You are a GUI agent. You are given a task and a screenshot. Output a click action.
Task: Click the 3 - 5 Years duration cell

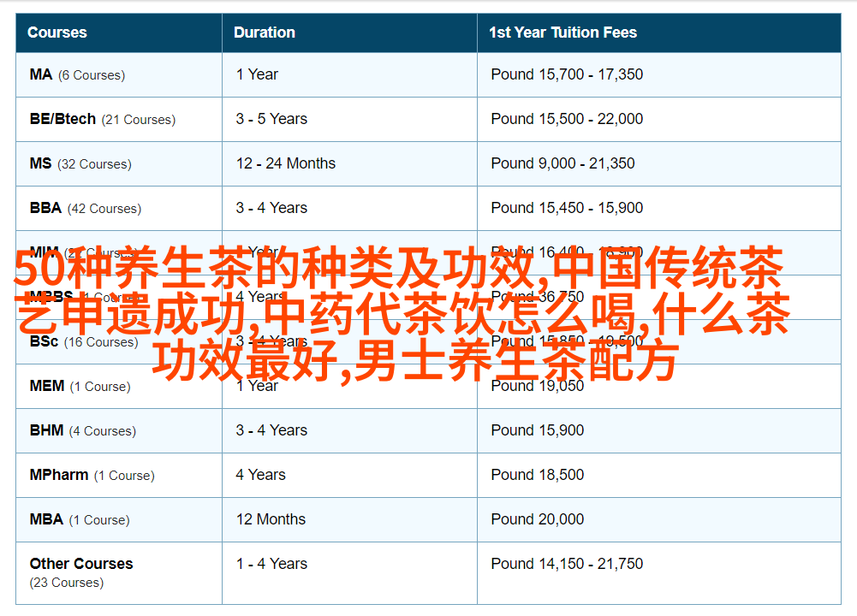[x=271, y=119]
